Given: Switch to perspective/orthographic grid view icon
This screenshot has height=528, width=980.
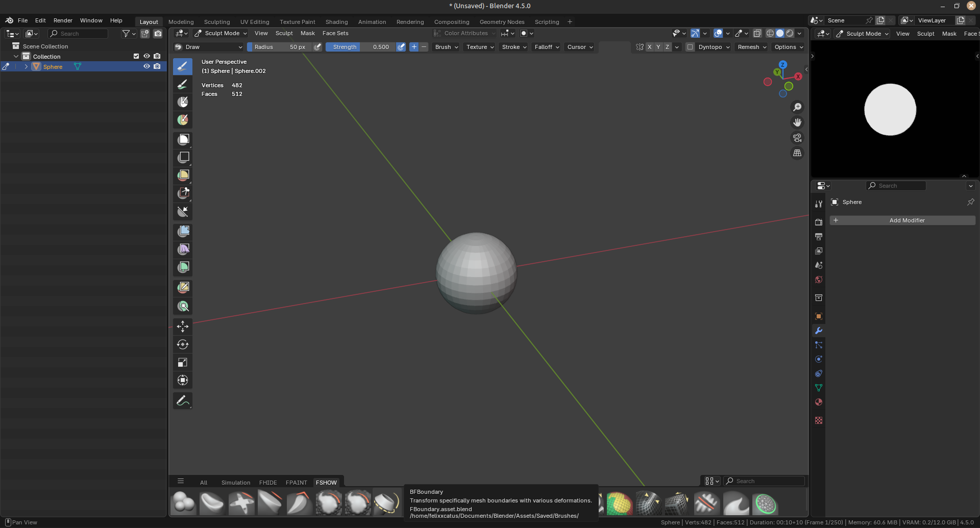Looking at the screenshot, I should [797, 153].
